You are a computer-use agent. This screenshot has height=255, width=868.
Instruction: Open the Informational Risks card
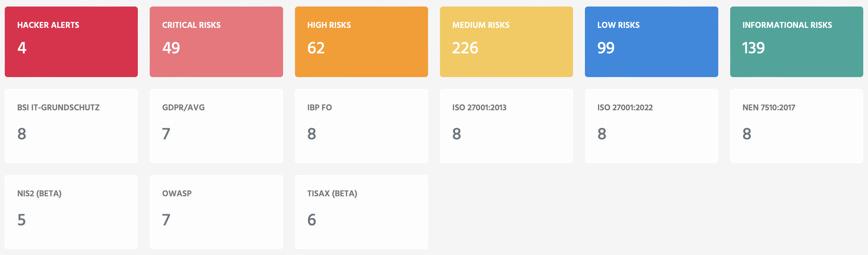(797, 42)
